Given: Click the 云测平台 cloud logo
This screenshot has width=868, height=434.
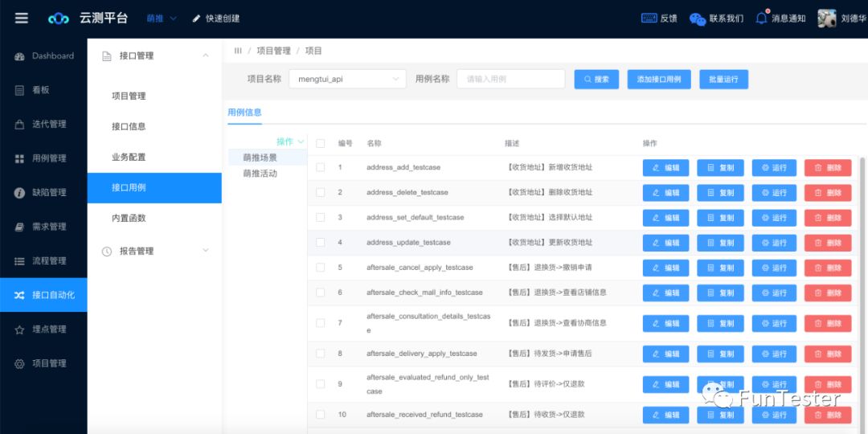Looking at the screenshot, I should tap(59, 18).
